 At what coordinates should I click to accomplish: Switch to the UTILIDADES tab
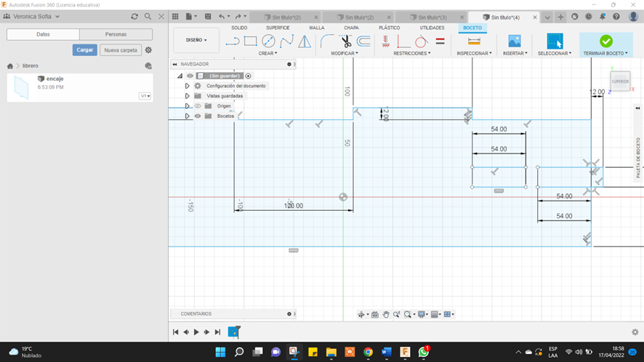pyautogui.click(x=432, y=28)
